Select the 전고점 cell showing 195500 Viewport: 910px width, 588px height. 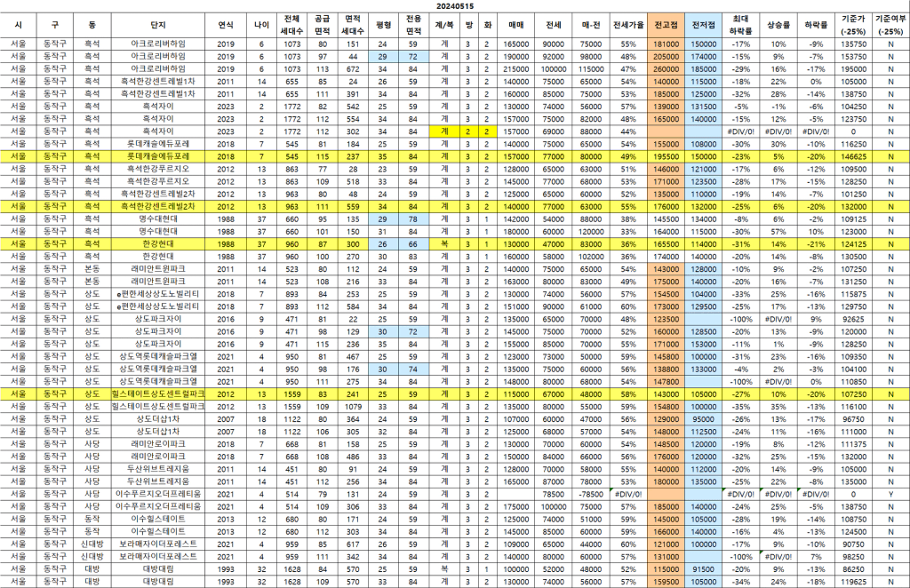tap(667, 156)
